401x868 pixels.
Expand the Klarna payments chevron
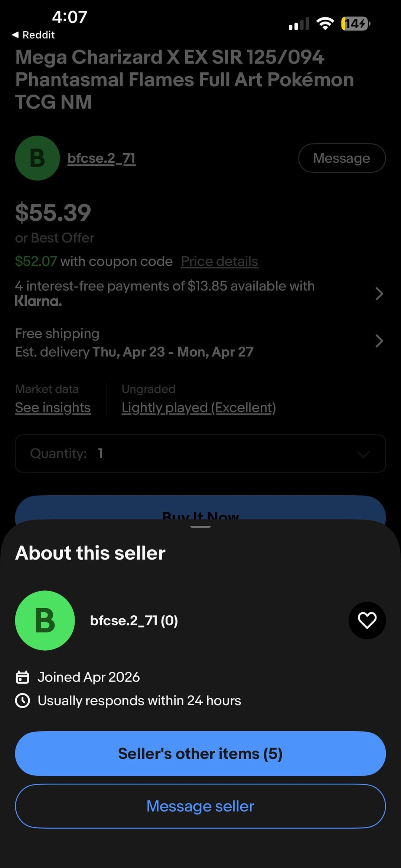pos(379,294)
